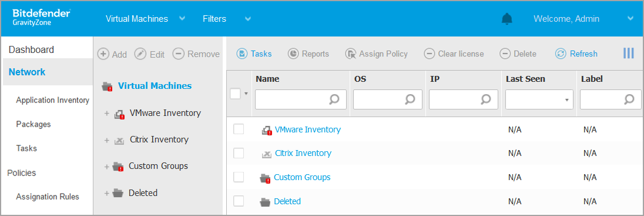Open the Custom Groups link in table

[302, 177]
